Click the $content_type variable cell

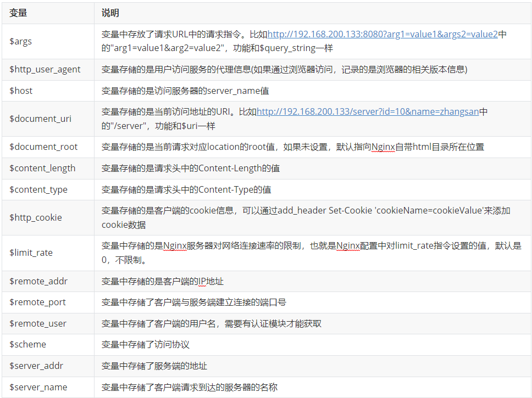tap(38, 189)
